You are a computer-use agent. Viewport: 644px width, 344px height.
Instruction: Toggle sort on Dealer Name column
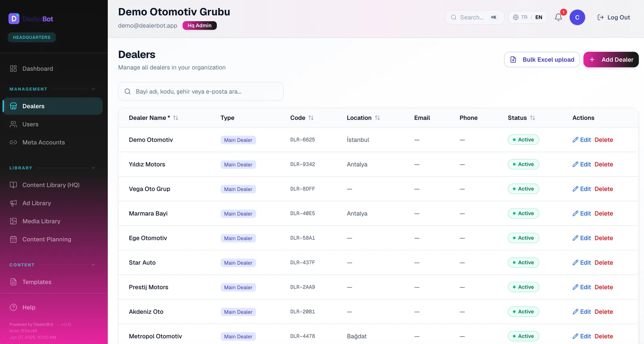click(175, 118)
